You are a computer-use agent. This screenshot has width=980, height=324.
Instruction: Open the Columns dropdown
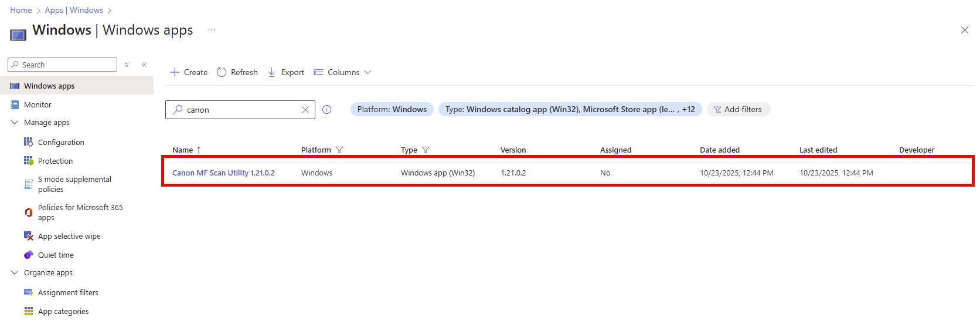coord(342,72)
